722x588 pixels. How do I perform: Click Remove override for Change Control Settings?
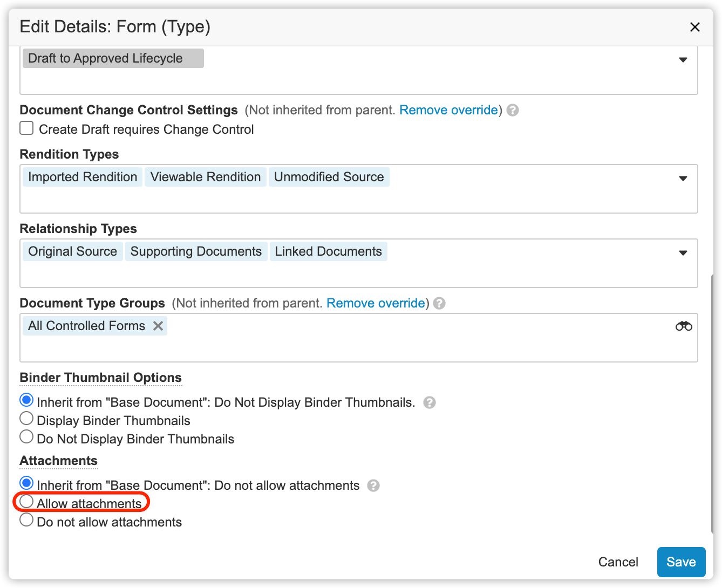[448, 111]
